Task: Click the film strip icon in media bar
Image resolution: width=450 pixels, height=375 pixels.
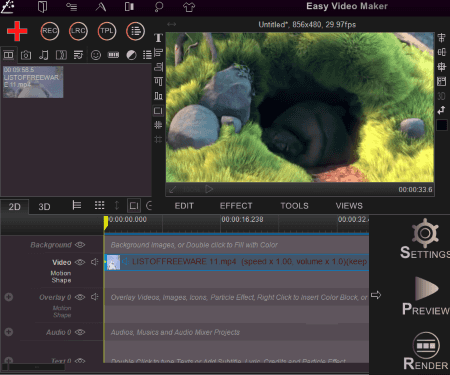Action: point(113,55)
